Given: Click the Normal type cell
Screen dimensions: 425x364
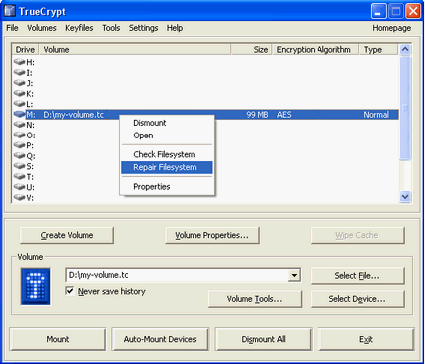Looking at the screenshot, I should pyautogui.click(x=376, y=115).
